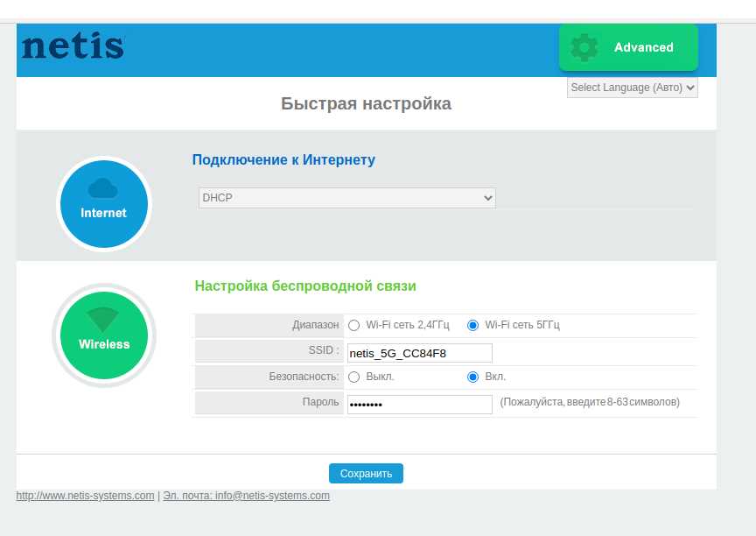Screen dimensions: 756x536
Task: Choose Вкл. security radio option
Action: [473, 377]
